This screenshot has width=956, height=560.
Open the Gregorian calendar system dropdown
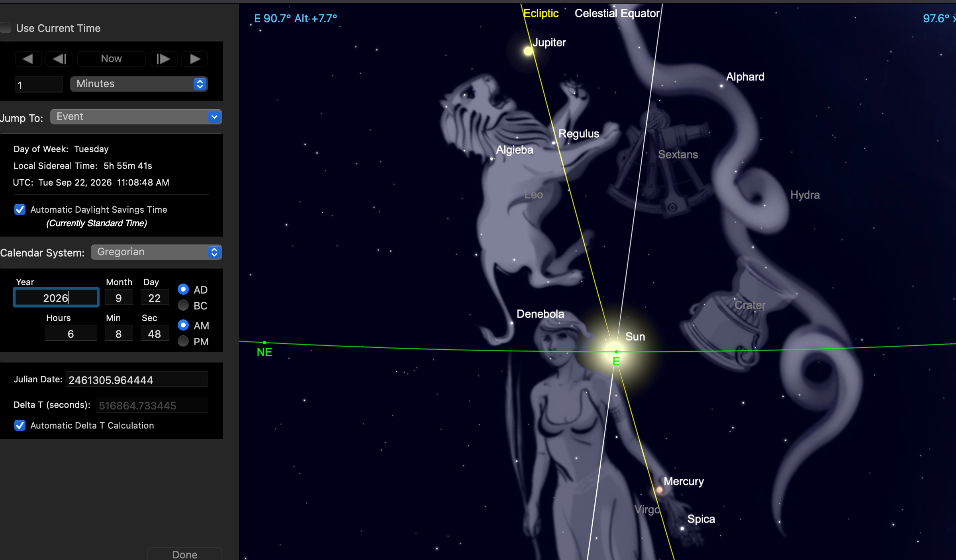tap(156, 252)
